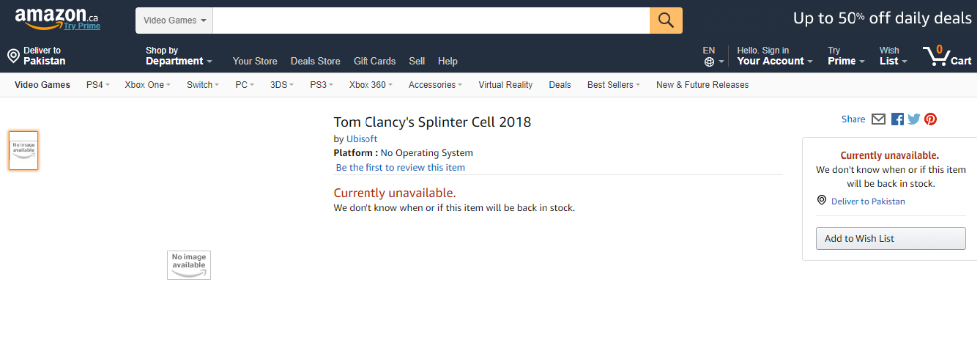Click the Add to Wish List button

[891, 239]
